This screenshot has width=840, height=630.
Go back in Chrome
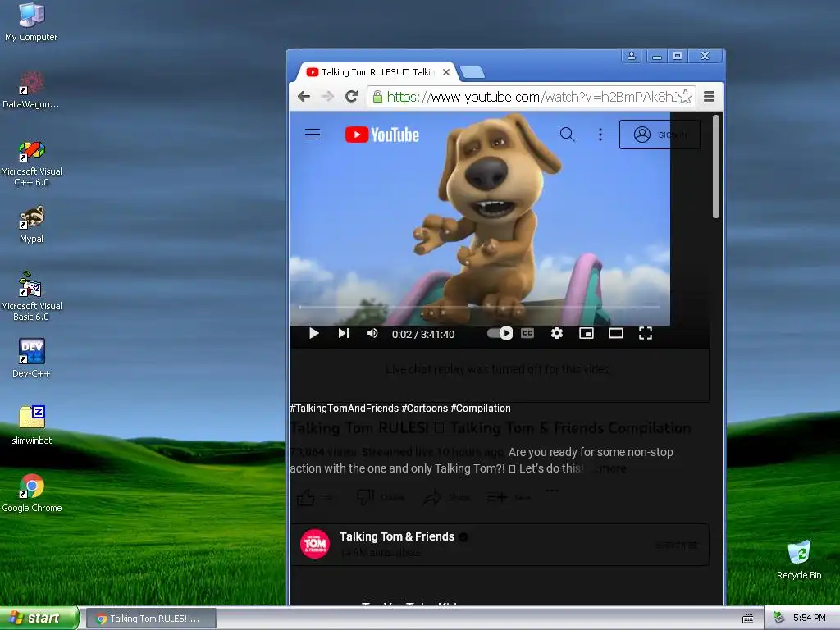pyautogui.click(x=304, y=97)
